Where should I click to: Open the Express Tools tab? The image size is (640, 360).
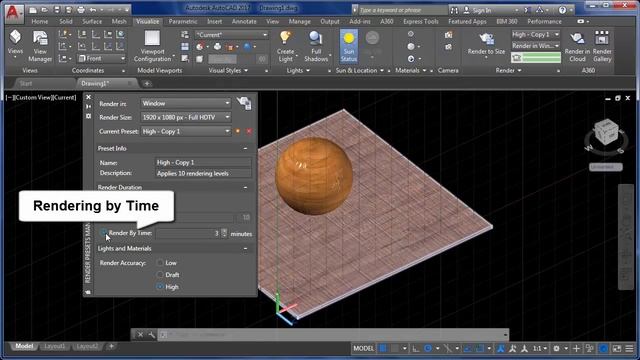click(x=420, y=21)
